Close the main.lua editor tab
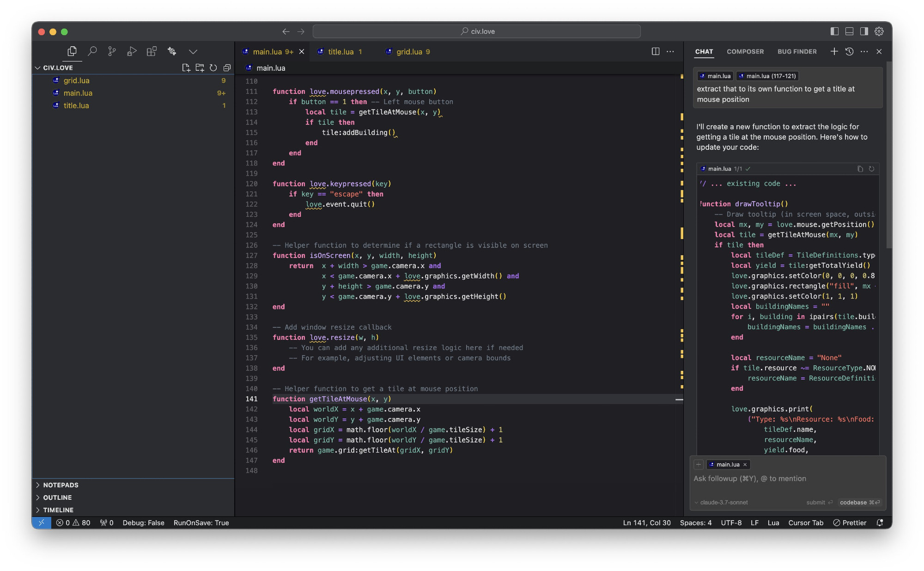This screenshot has width=924, height=571. point(302,52)
